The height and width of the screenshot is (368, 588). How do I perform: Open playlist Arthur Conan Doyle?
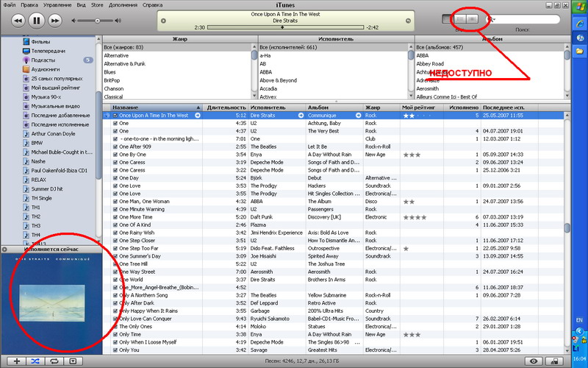[53, 134]
